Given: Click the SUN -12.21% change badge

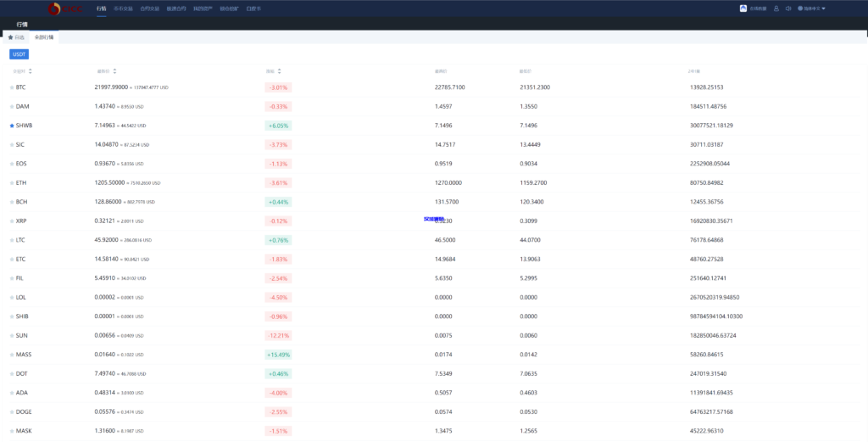Looking at the screenshot, I should tap(278, 335).
